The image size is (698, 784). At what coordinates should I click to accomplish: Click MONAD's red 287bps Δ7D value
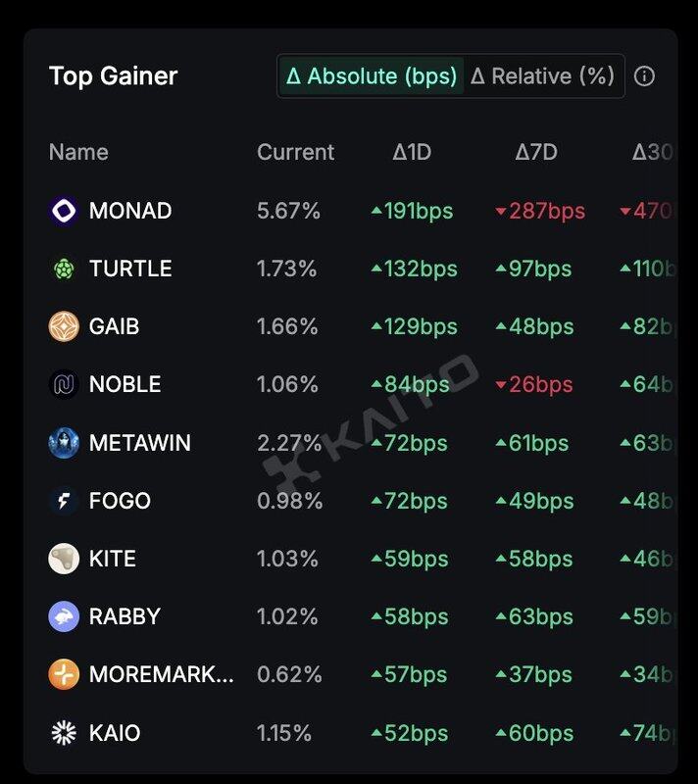(x=540, y=211)
